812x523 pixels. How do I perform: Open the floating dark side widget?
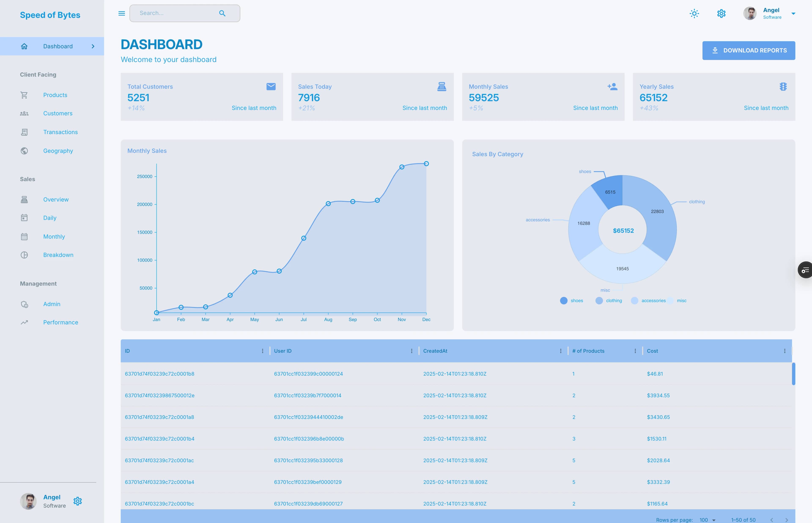pyautogui.click(x=805, y=270)
